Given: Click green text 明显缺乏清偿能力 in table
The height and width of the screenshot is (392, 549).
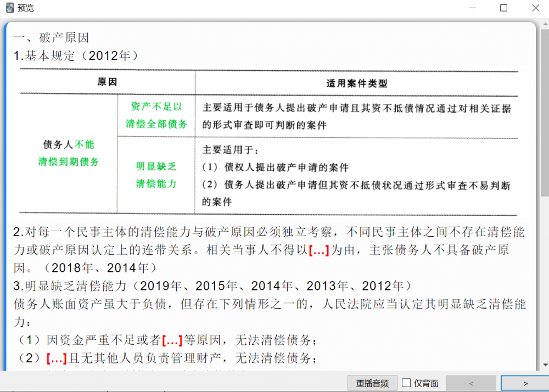Looking at the screenshot, I should pyautogui.click(x=156, y=175).
